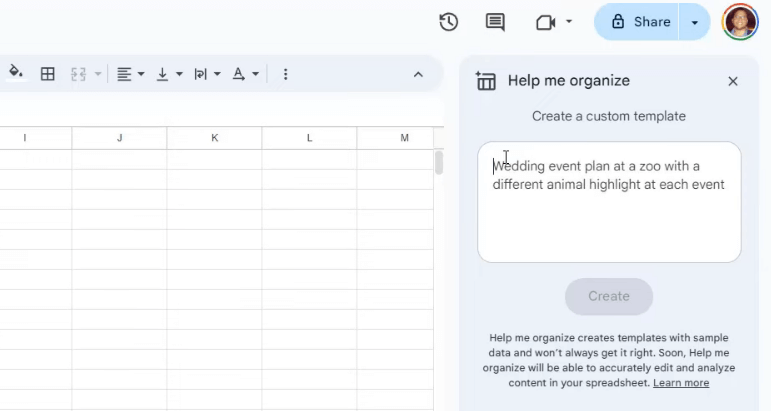Image resolution: width=771 pixels, height=411 pixels.
Task: Close the Help me organize panel
Action: pyautogui.click(x=733, y=81)
